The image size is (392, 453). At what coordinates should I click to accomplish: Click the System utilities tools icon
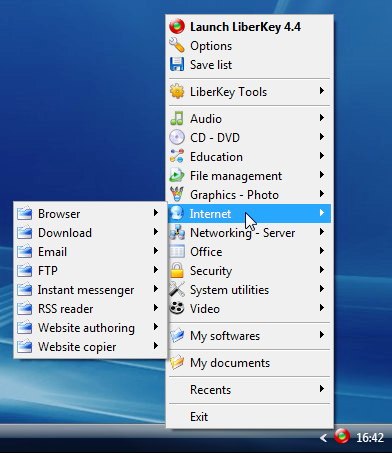coord(177,289)
